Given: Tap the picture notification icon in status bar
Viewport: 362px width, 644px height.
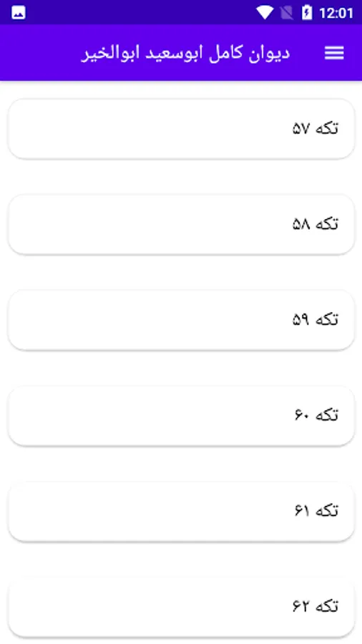Looking at the screenshot, I should click(19, 13).
